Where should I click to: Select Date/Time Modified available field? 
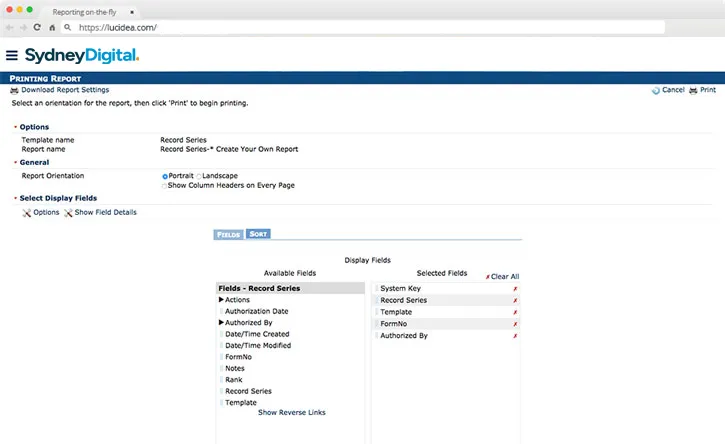tap(258, 345)
